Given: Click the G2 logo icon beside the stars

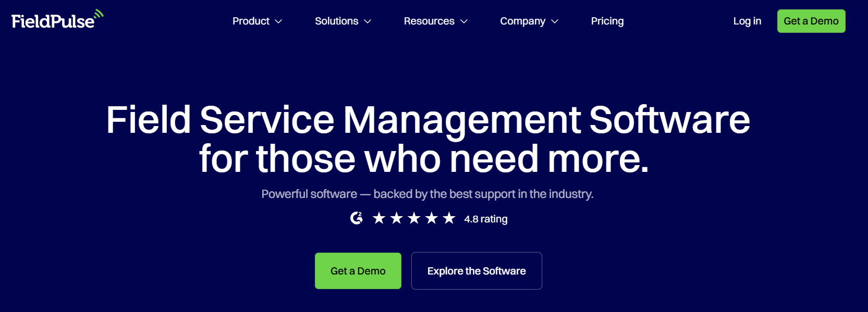Looking at the screenshot, I should point(357,218).
